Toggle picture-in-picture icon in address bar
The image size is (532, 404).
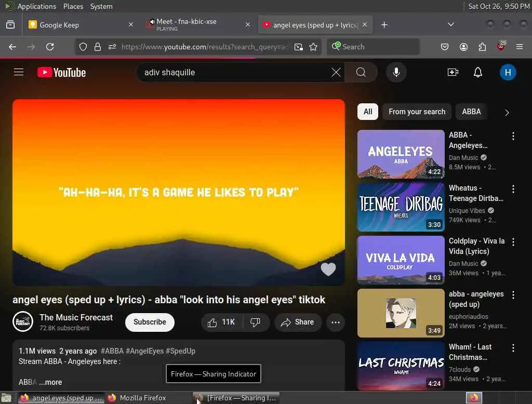(x=299, y=47)
